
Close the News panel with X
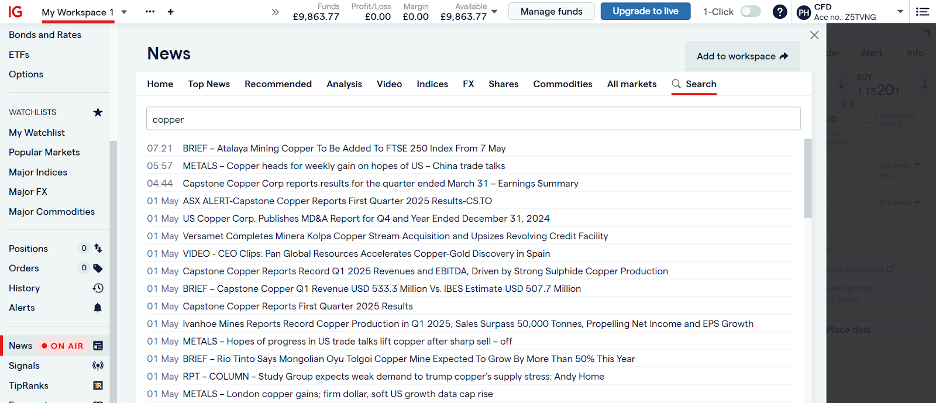point(814,35)
